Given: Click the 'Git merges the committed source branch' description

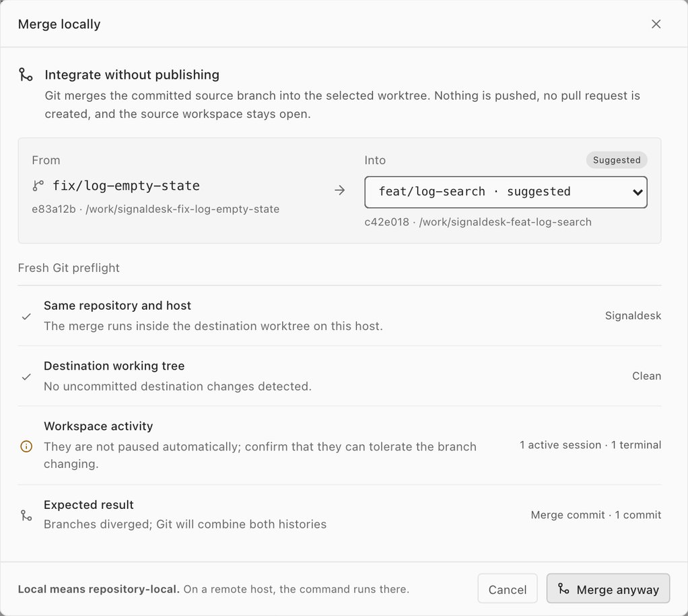Looking at the screenshot, I should (x=342, y=105).
